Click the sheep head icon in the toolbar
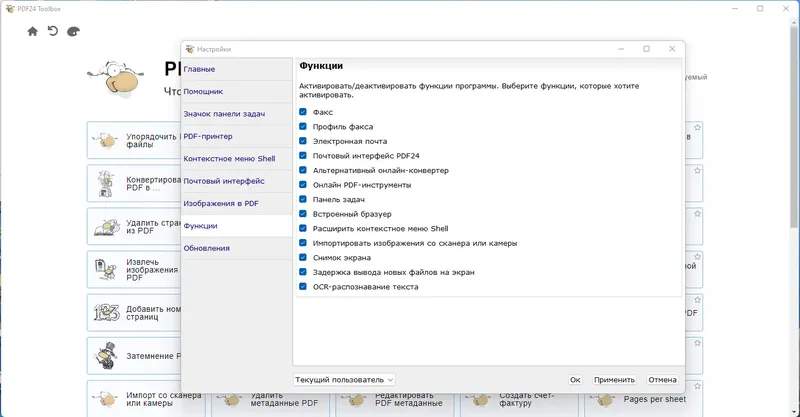 73,32
